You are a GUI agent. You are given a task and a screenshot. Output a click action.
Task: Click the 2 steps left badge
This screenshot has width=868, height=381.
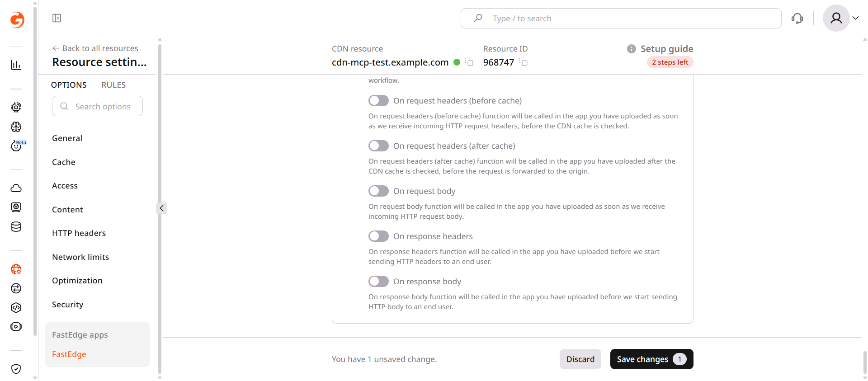670,62
